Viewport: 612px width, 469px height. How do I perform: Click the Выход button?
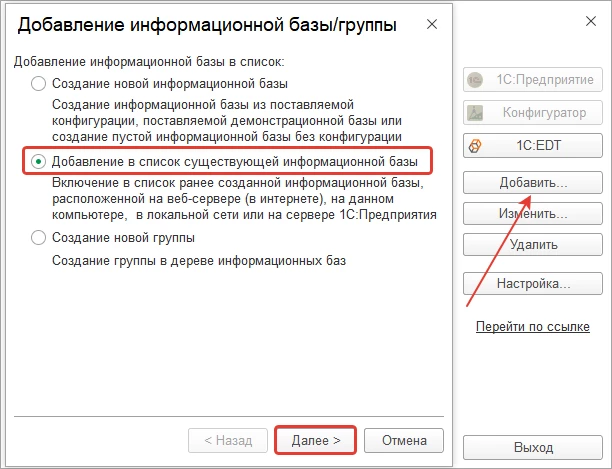click(x=533, y=447)
